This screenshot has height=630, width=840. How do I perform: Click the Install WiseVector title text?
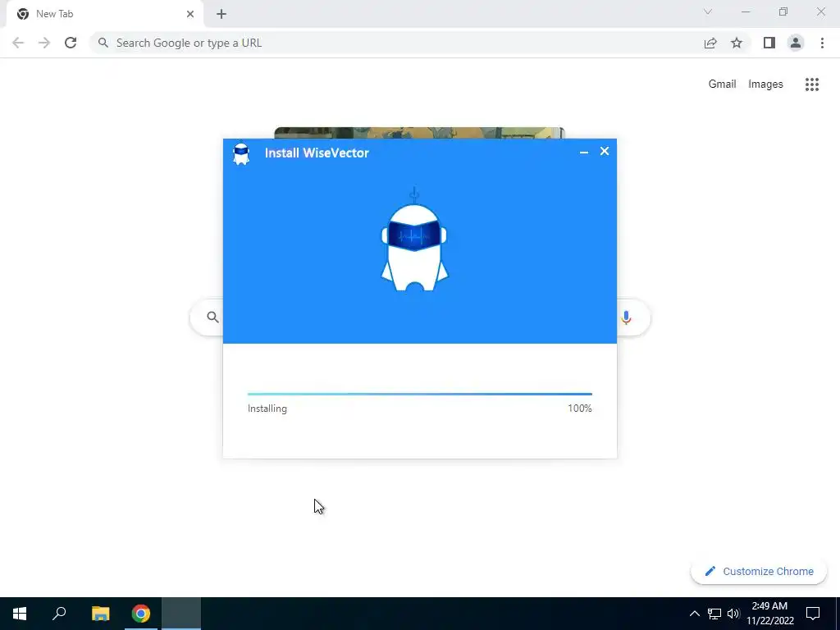click(317, 153)
